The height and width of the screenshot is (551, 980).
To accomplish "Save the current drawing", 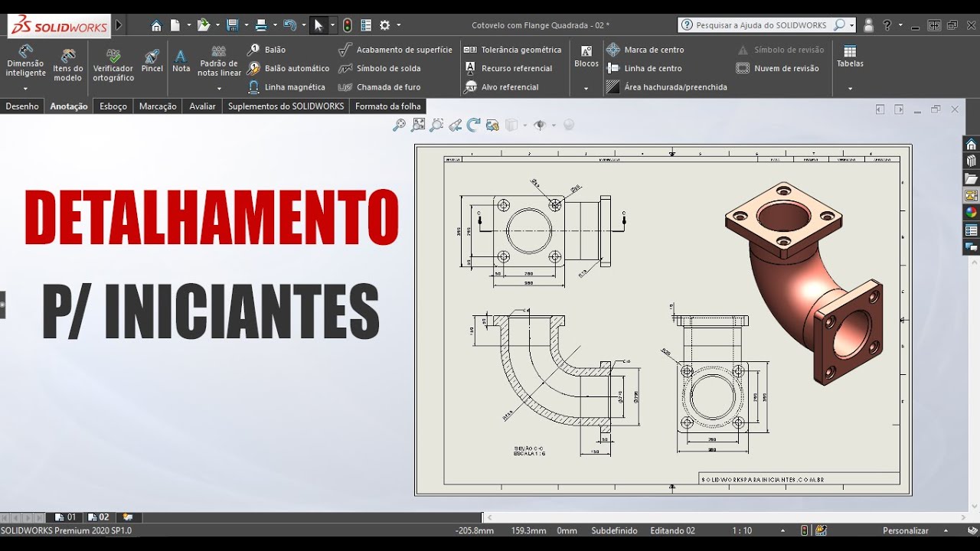I will tap(233, 25).
